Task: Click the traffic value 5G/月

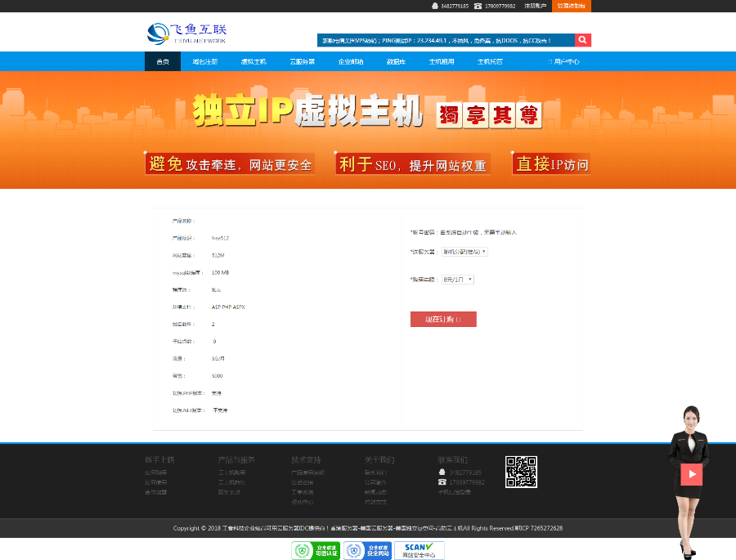Action: click(x=218, y=359)
